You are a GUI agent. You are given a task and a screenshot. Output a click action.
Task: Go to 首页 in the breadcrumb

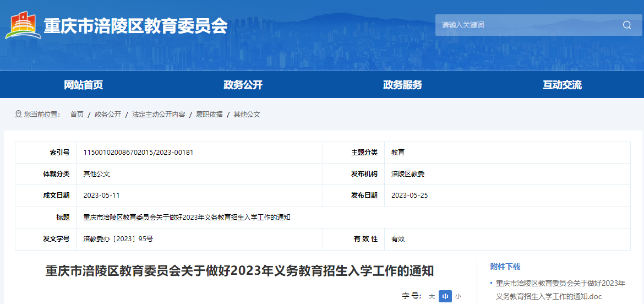pyautogui.click(x=77, y=115)
